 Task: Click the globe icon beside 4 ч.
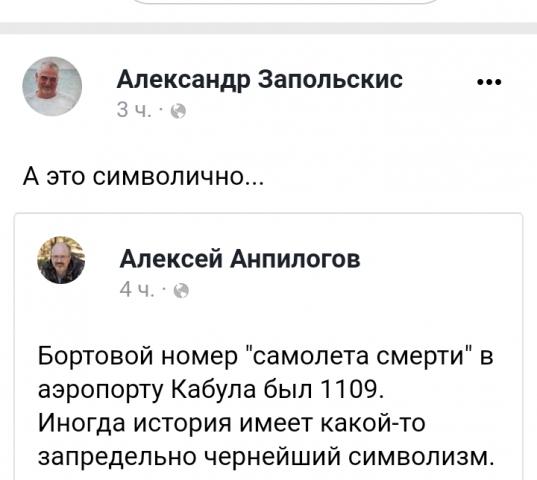coord(181,291)
